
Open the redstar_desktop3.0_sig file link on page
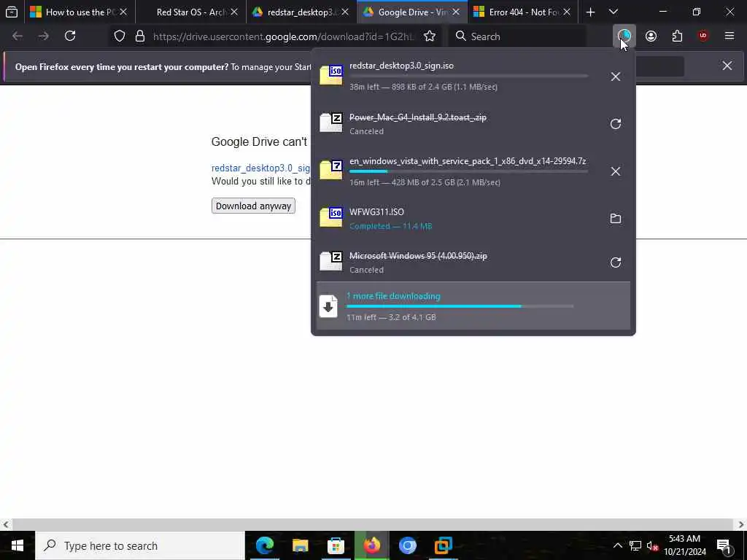click(x=261, y=168)
